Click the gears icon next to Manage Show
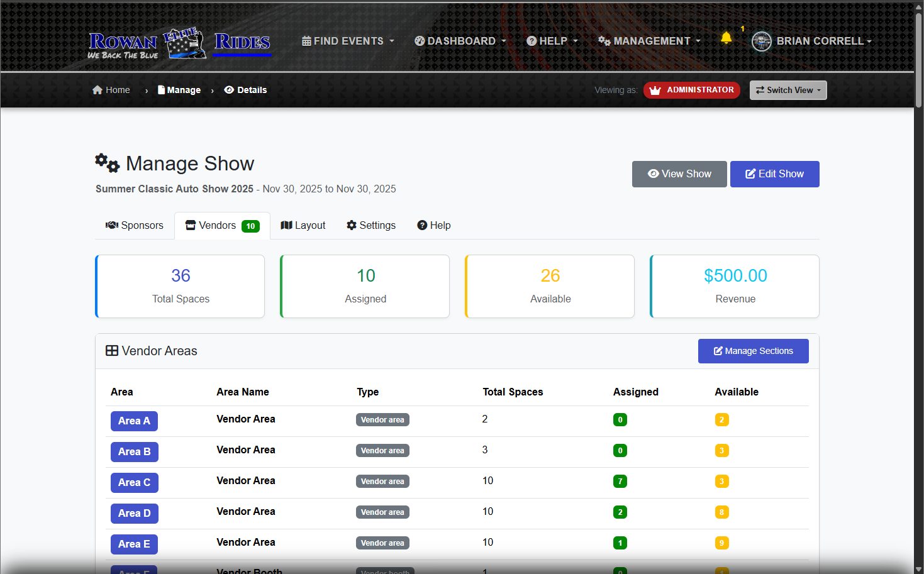This screenshot has width=924, height=574. (x=106, y=163)
